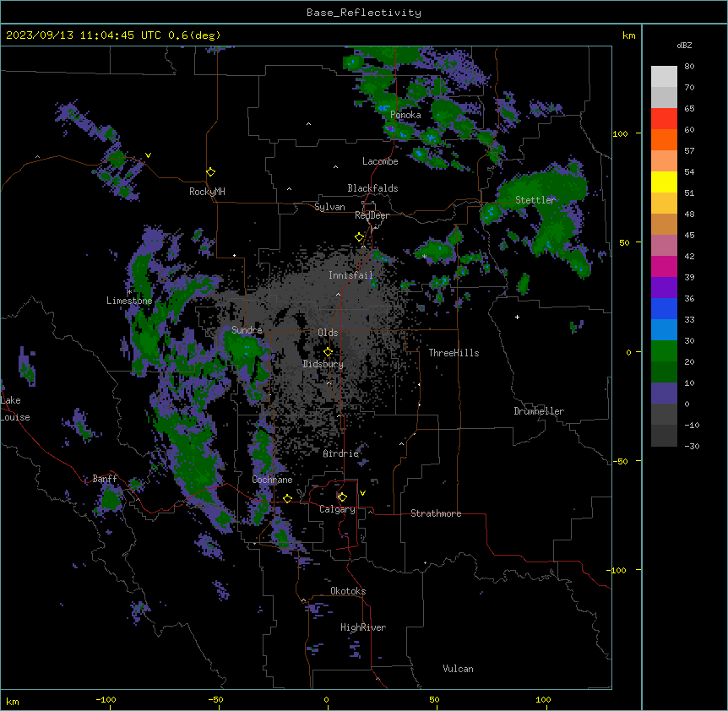Click the Calgary city label

(337, 509)
